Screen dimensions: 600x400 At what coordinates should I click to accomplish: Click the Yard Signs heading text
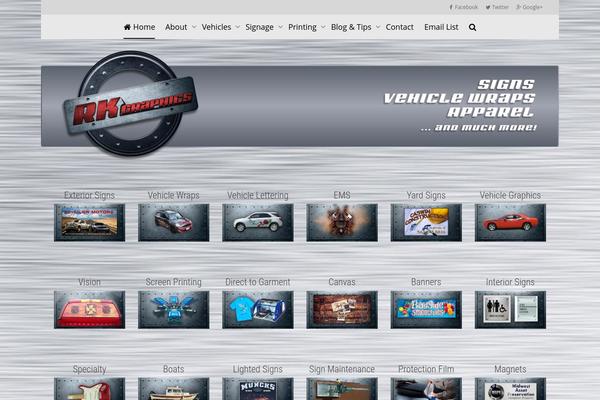(x=426, y=195)
